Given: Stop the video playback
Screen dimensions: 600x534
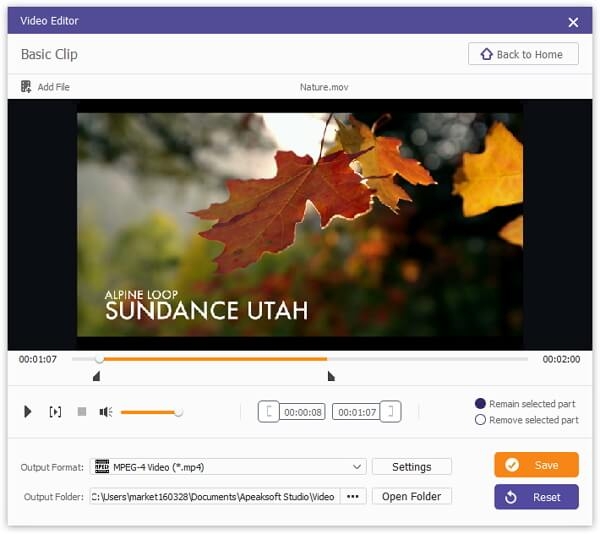Looking at the screenshot, I should point(82,412).
